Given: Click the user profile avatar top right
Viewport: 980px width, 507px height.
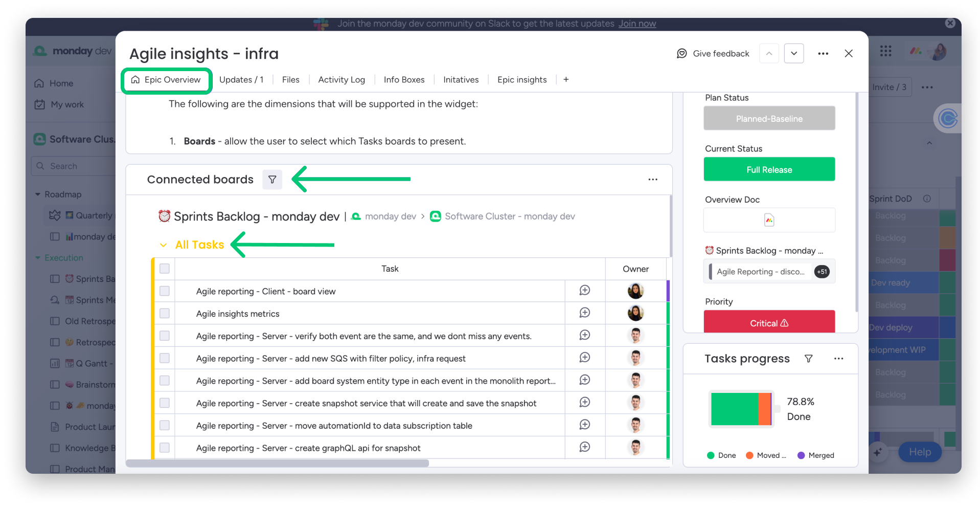Looking at the screenshot, I should [x=939, y=51].
